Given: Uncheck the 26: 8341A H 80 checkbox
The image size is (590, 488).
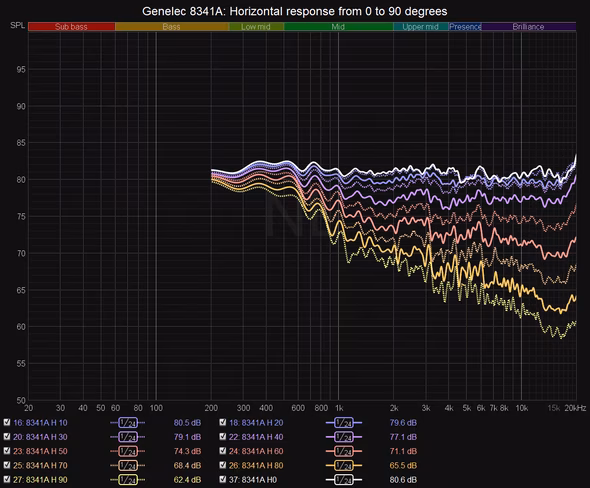Looking at the screenshot, I should pyautogui.click(x=223, y=465).
